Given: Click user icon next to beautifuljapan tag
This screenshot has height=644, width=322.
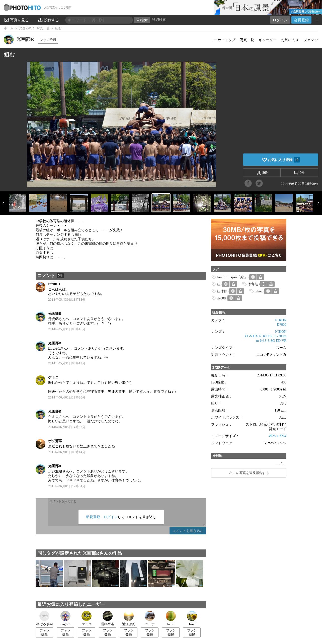Looking at the screenshot, I should (260, 277).
